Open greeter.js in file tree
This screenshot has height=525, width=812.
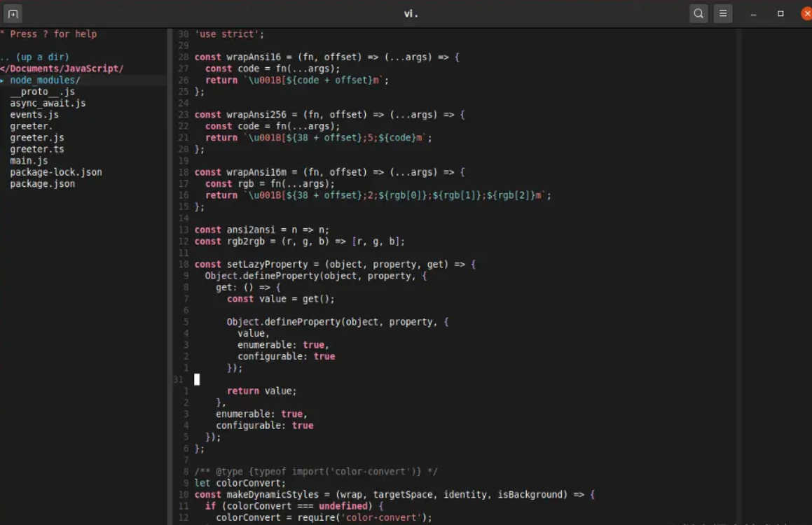pos(36,138)
